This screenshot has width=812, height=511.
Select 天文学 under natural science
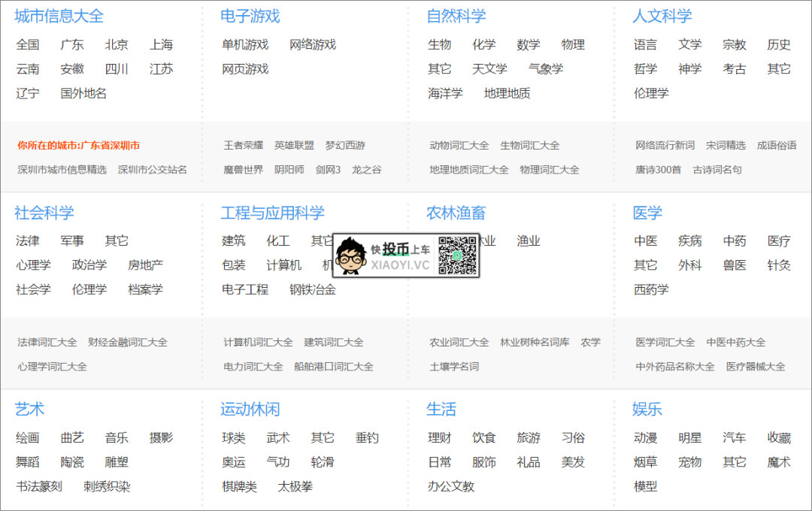tap(490, 69)
